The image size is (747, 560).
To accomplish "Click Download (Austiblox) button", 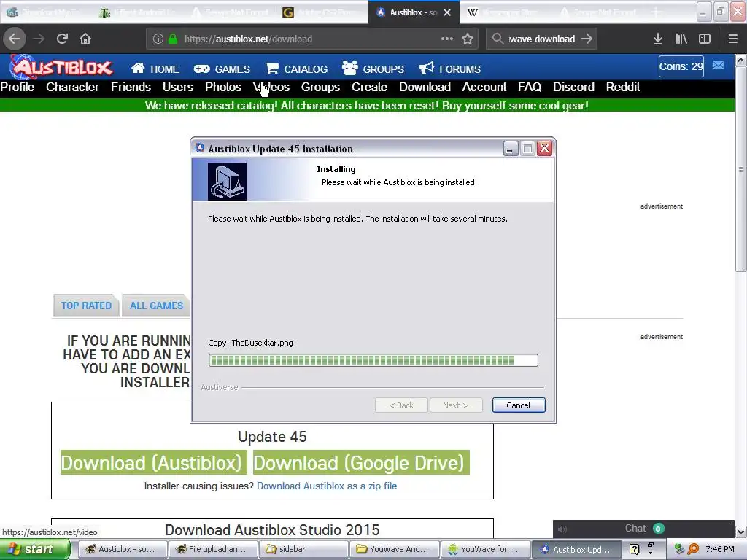I will [x=153, y=463].
